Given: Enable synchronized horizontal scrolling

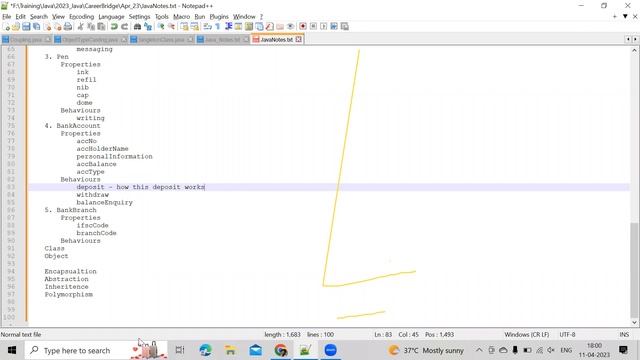Looking at the screenshot, I should (x=195, y=27).
